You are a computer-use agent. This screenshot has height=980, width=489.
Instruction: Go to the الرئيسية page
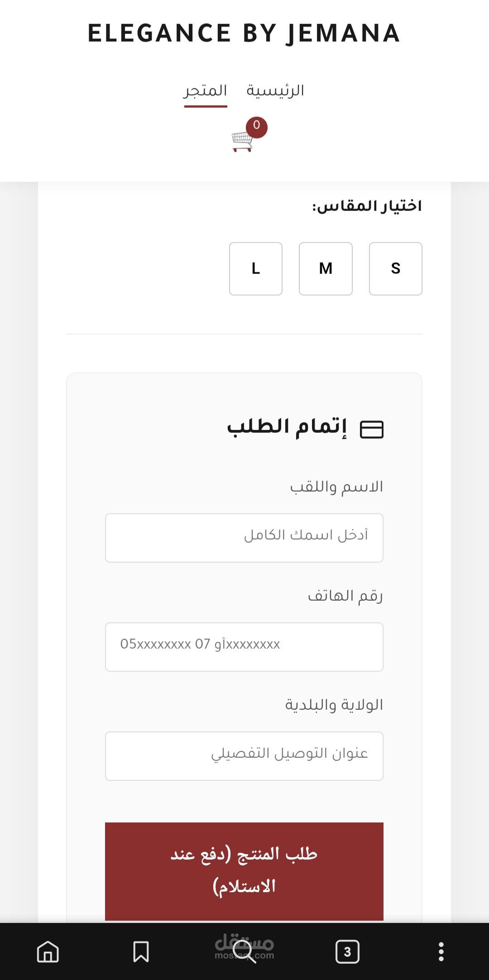275,91
